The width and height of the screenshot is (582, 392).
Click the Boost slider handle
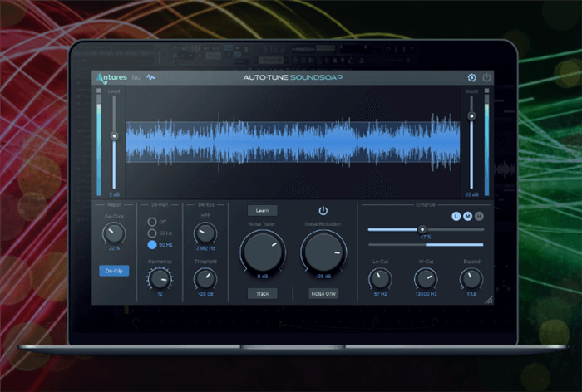[x=471, y=116]
